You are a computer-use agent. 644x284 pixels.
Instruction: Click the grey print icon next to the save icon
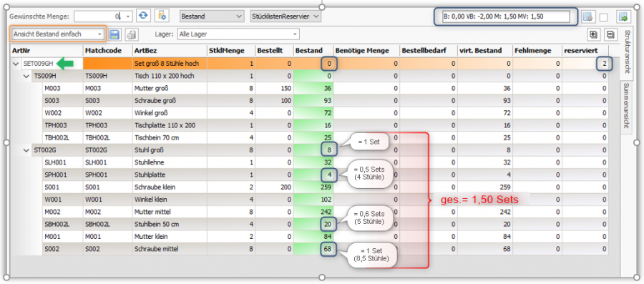(x=131, y=34)
